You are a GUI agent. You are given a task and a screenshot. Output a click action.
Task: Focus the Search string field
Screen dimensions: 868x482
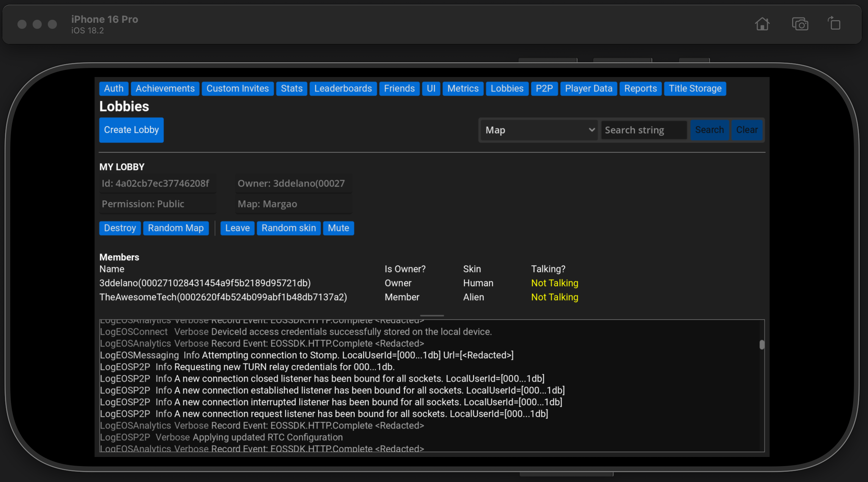tap(644, 130)
